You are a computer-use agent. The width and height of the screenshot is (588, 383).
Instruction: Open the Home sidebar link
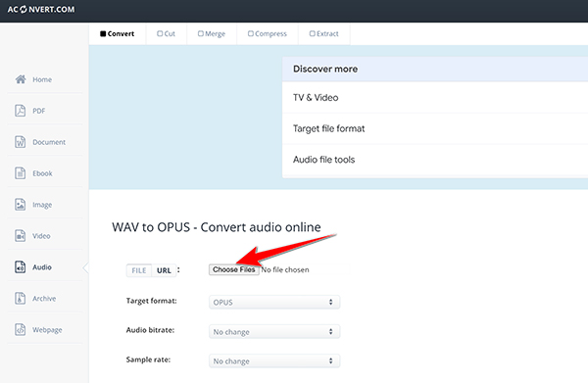click(42, 79)
